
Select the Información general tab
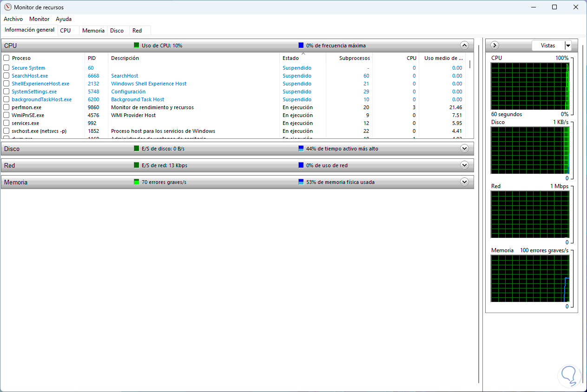(29, 30)
